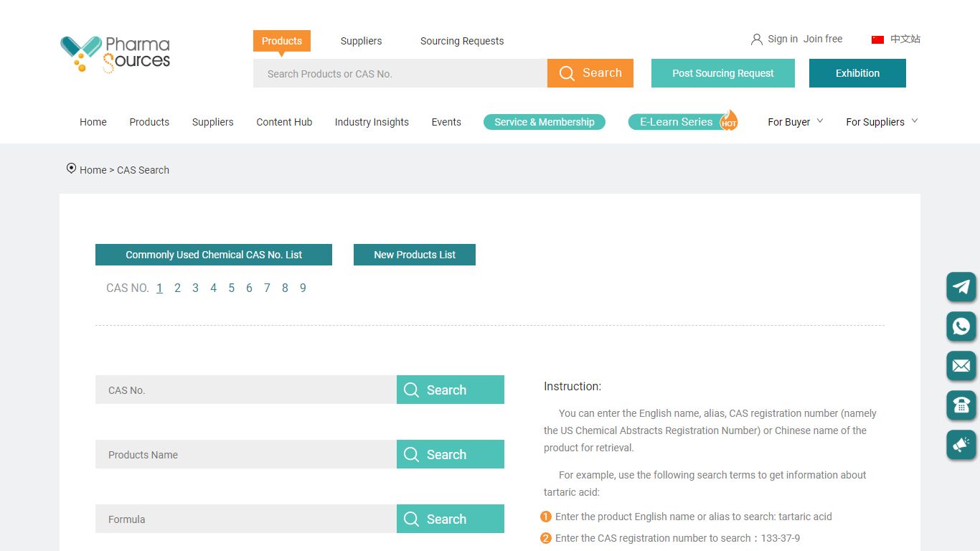The height and width of the screenshot is (551, 980).
Task: Expand the For Suppliers dropdown
Action: (882, 122)
